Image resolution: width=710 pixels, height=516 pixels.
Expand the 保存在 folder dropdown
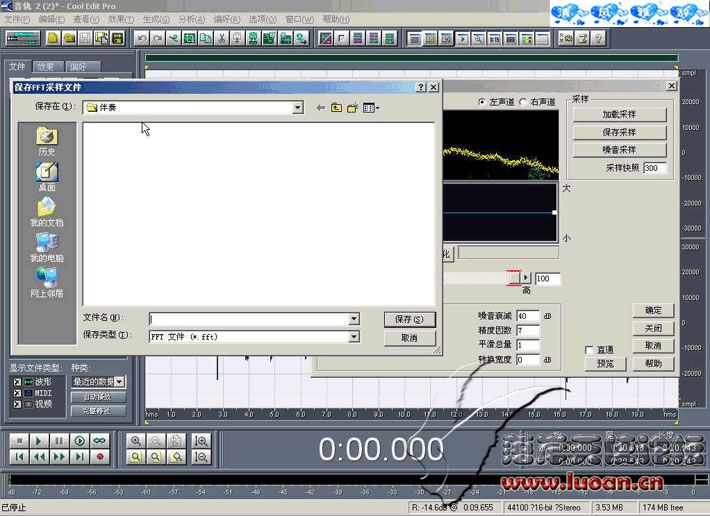tap(297, 108)
